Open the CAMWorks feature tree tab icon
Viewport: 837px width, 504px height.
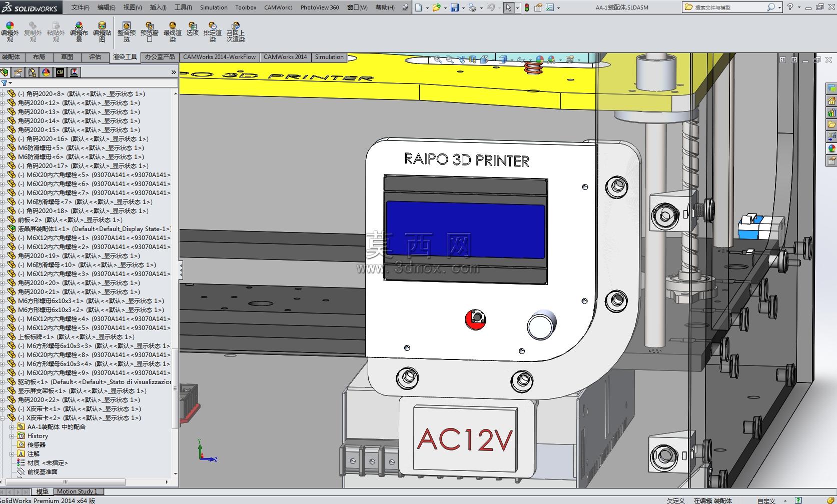pyautogui.click(x=60, y=72)
